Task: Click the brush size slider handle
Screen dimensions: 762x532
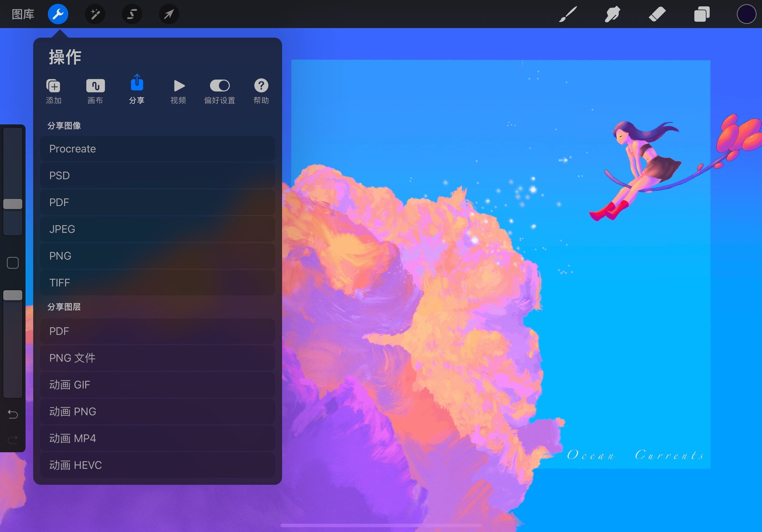Action: pos(13,204)
